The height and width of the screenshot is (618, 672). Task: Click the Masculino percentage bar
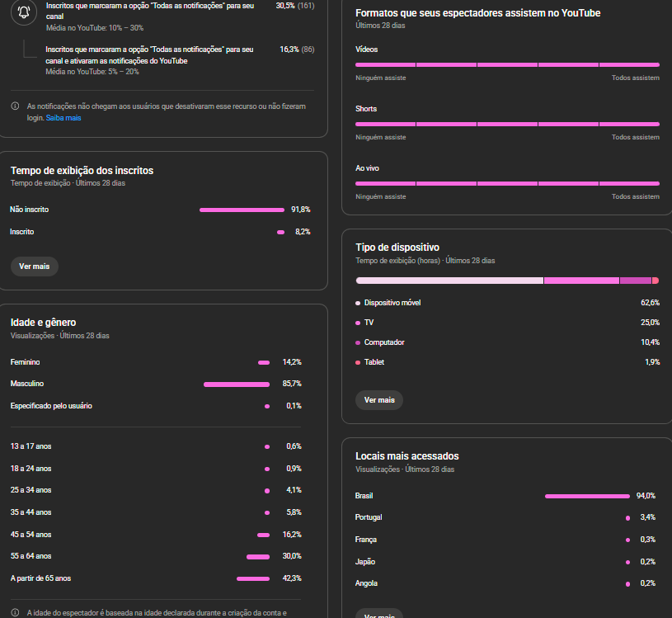coord(236,384)
